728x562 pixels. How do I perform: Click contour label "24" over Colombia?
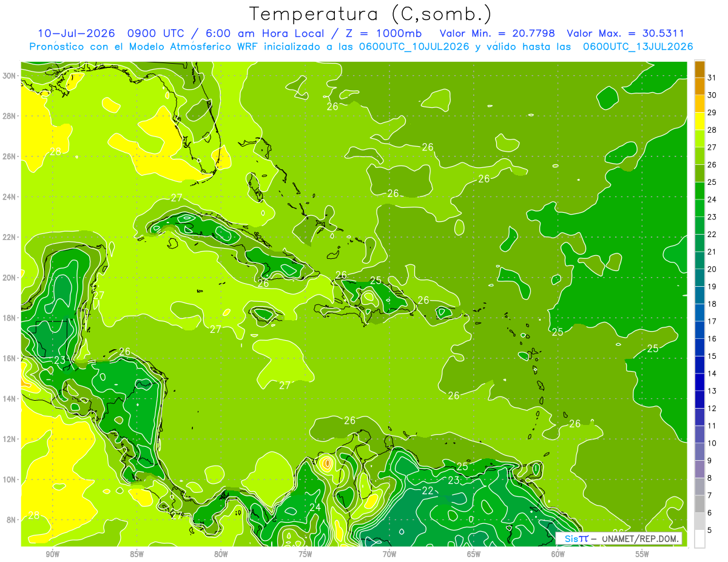click(315, 507)
